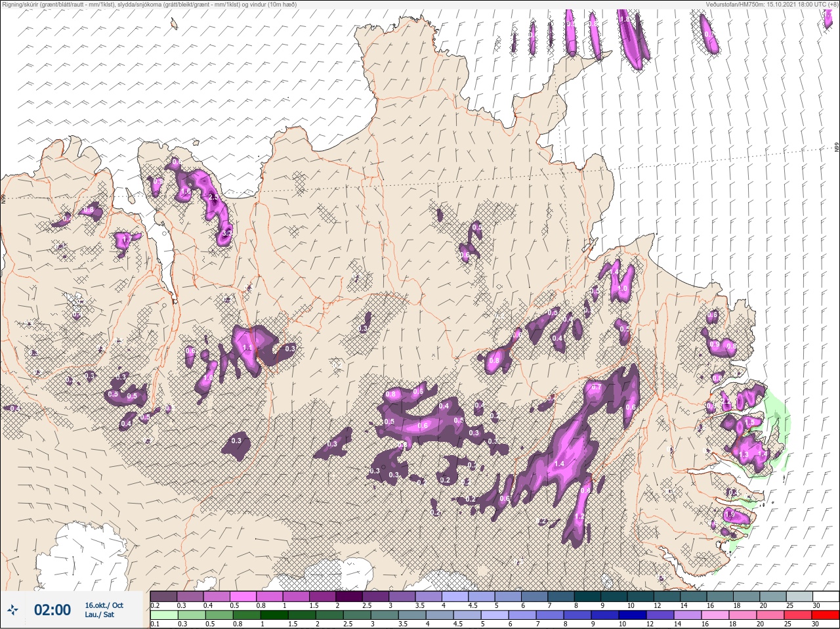Select the deep blue 10–12 lower legend swatch
Image resolution: width=840 pixels, height=629 pixels.
(x=633, y=615)
